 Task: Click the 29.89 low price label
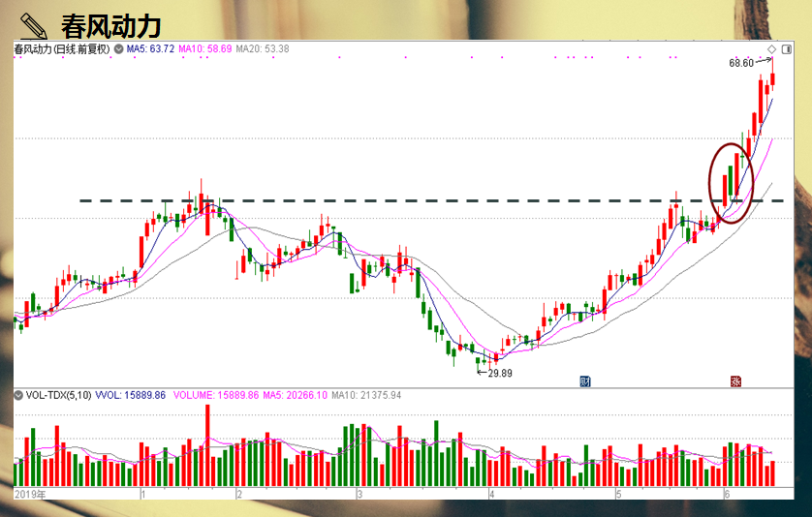click(x=499, y=372)
